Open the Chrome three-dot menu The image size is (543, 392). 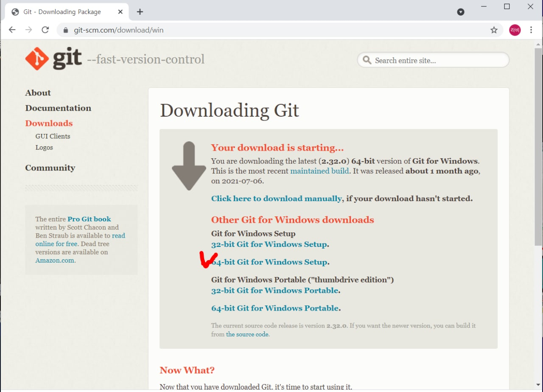tap(531, 30)
